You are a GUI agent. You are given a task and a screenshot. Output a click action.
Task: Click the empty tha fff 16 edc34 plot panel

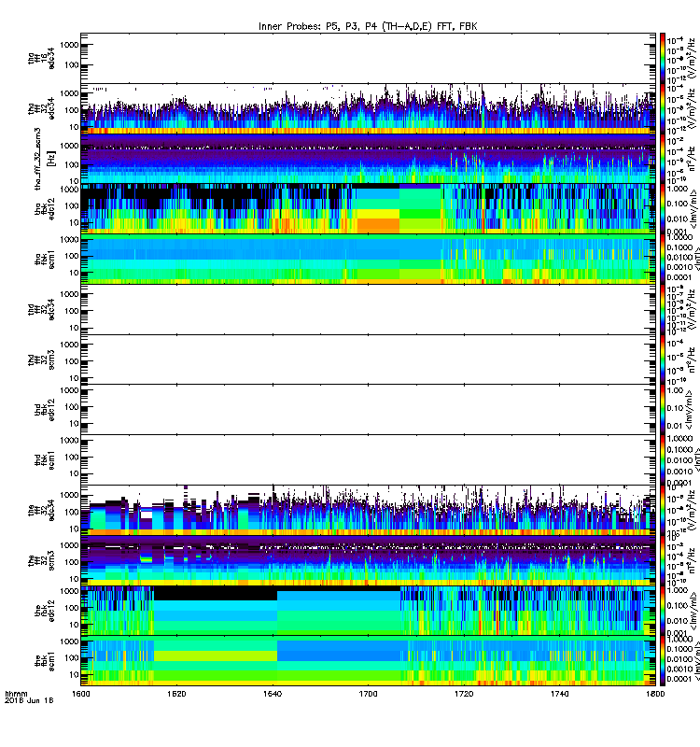(x=368, y=58)
